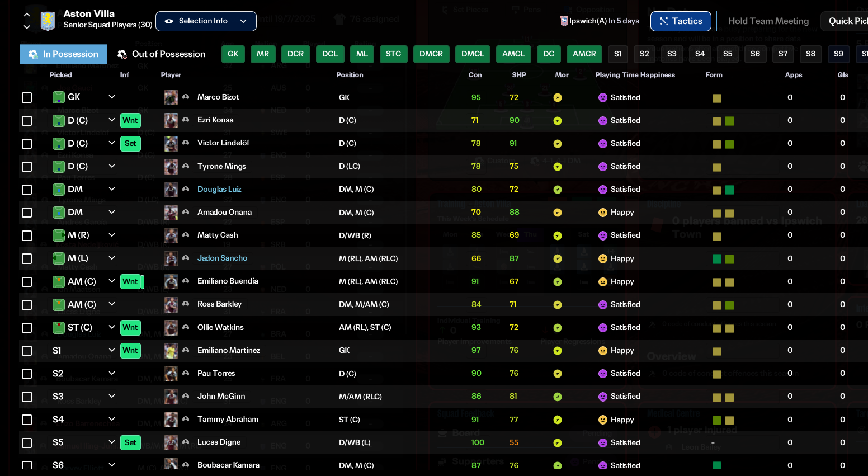Check the box for Ollie Watkins
This screenshot has width=868, height=476.
(x=27, y=328)
